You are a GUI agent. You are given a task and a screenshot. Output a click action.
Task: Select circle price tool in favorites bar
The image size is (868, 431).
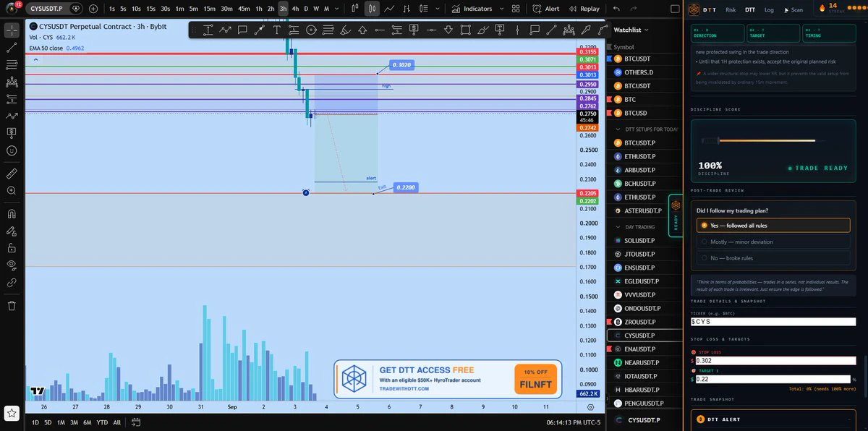[x=310, y=30]
